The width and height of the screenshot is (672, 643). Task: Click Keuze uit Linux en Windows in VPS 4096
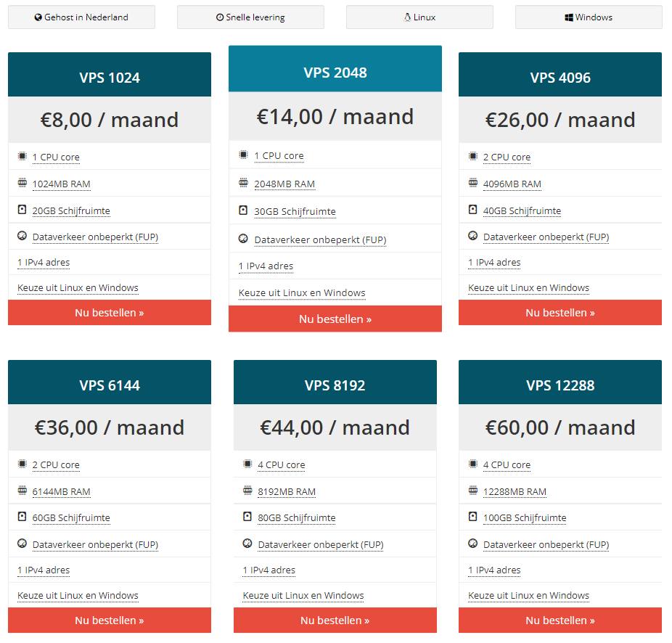pos(528,287)
